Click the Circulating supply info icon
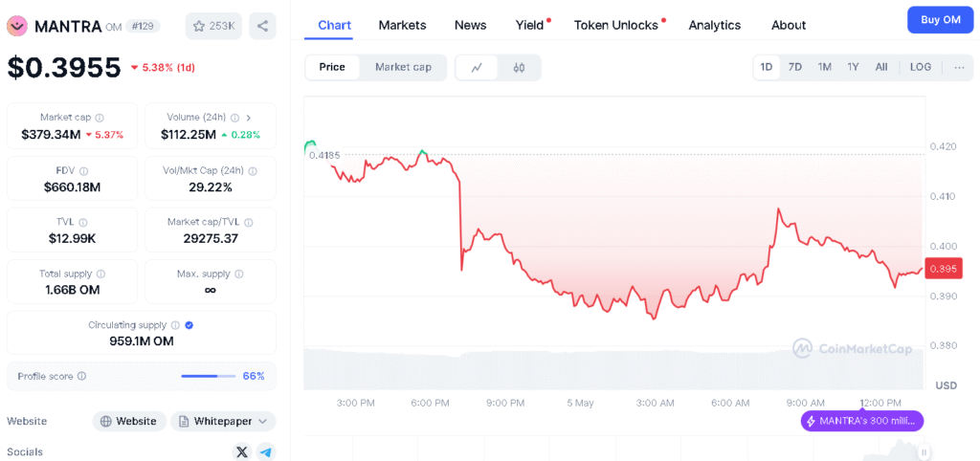This screenshot has height=461, width=980. [176, 325]
